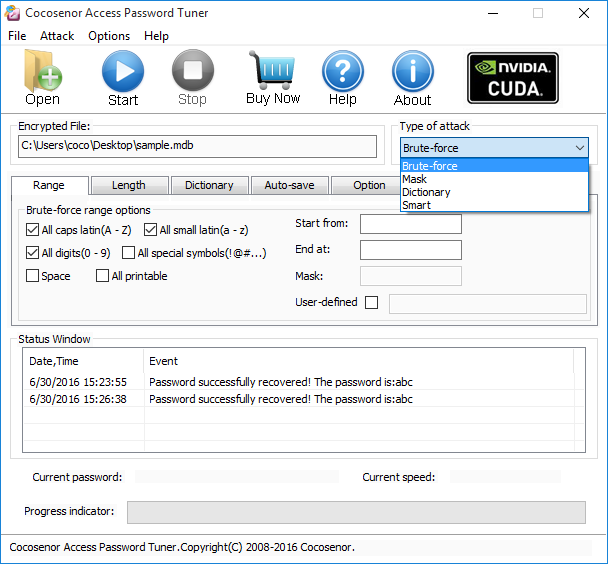Screen dimensions: 608x564
Task: Minimize the Password Tuner window
Action: pos(493,13)
